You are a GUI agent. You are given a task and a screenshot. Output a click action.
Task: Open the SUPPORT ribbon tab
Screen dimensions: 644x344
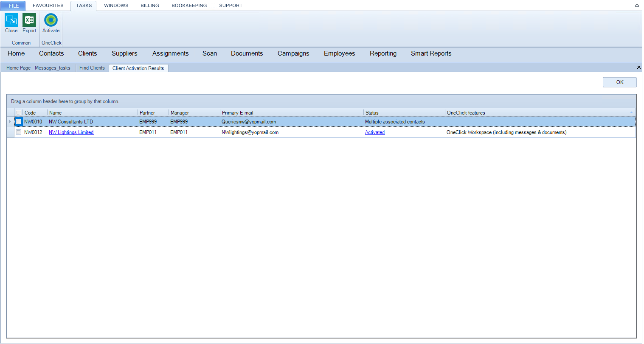click(231, 6)
